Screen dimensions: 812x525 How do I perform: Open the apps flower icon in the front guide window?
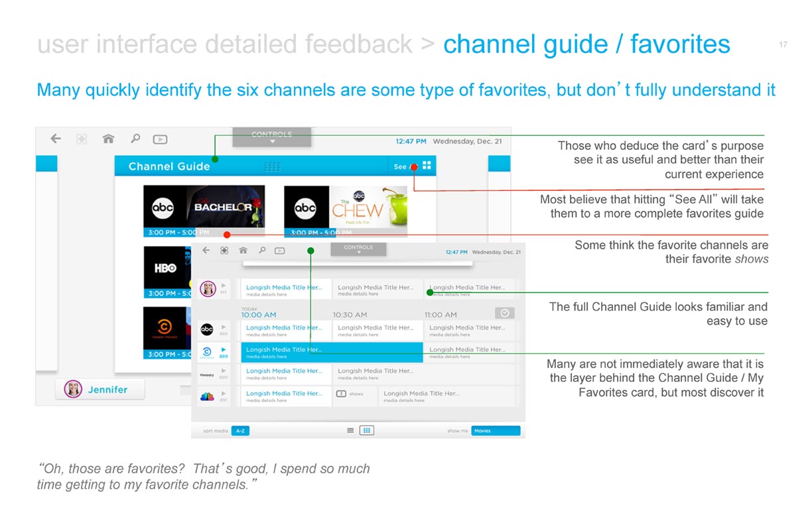coord(224,251)
